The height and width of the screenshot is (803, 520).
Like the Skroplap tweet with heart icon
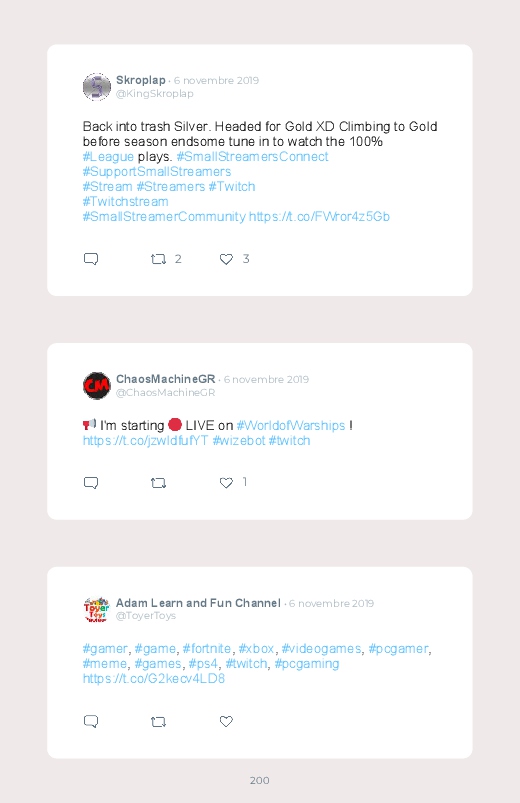(226, 259)
